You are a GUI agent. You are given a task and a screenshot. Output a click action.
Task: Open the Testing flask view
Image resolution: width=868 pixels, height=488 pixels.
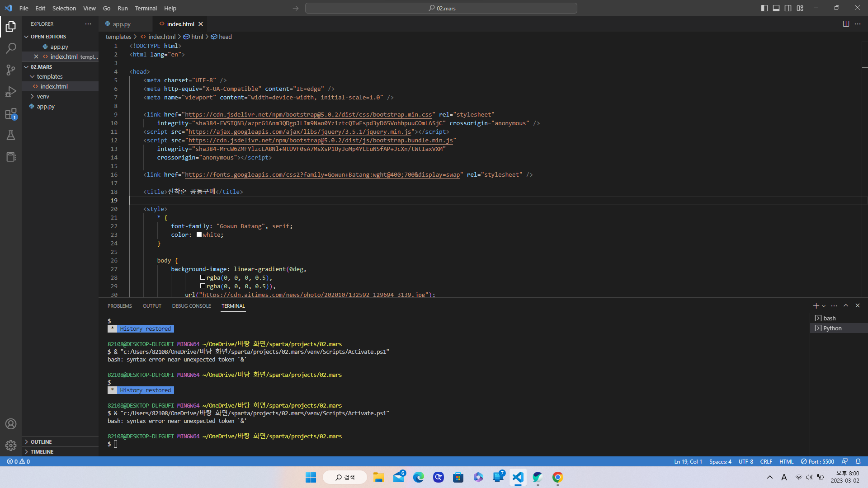click(x=11, y=135)
